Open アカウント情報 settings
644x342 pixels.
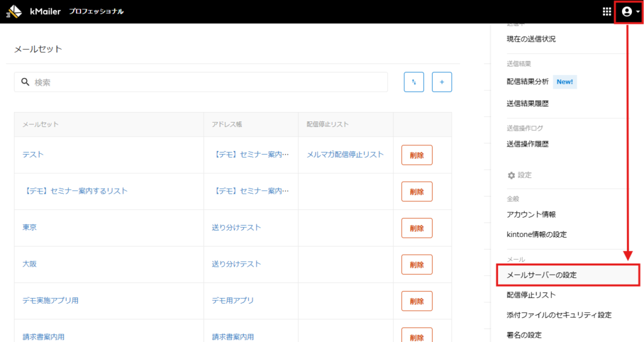tap(531, 214)
